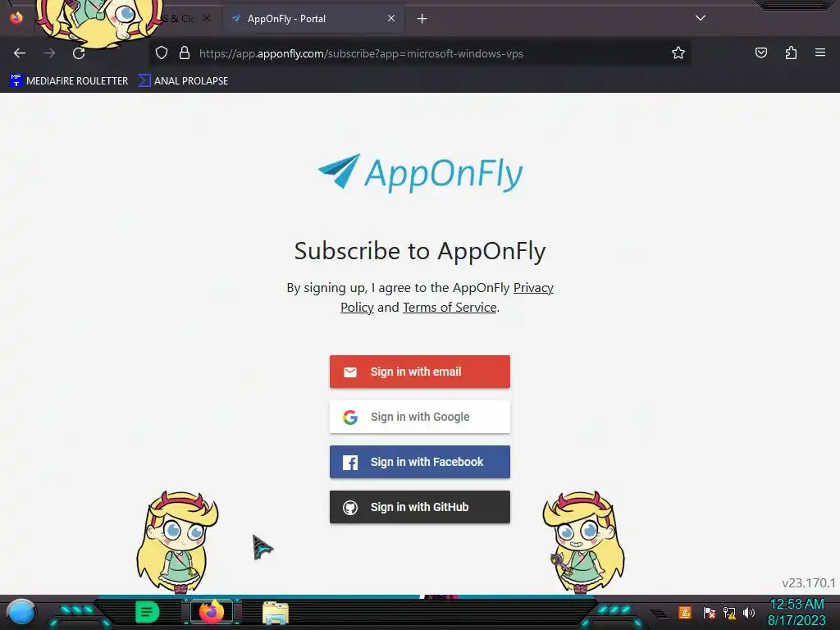Sign in with Facebook

(x=420, y=462)
